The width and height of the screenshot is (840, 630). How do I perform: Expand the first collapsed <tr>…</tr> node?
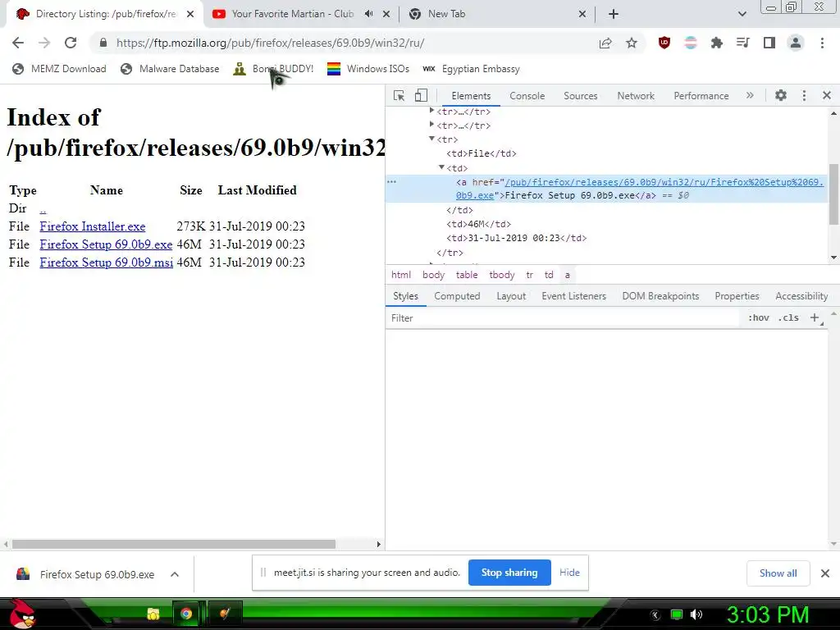pos(431,111)
